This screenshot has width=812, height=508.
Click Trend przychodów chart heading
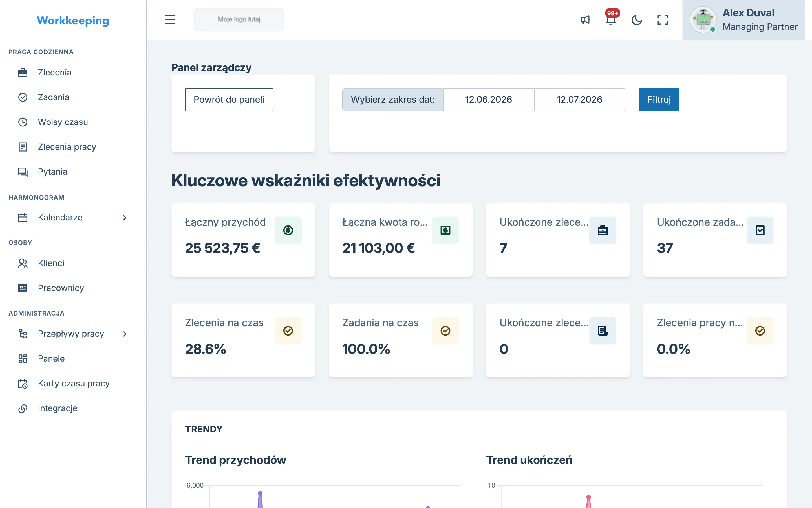[x=235, y=460]
